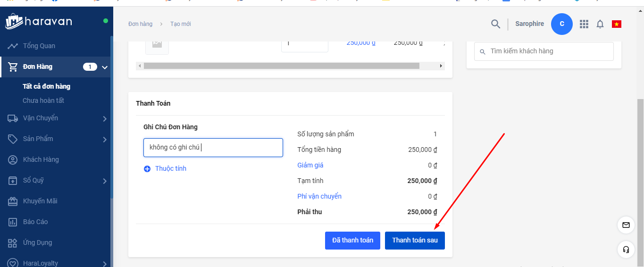644x267 pixels.
Task: Click the horizontal scrollbar right arrow
Action: pos(441,66)
